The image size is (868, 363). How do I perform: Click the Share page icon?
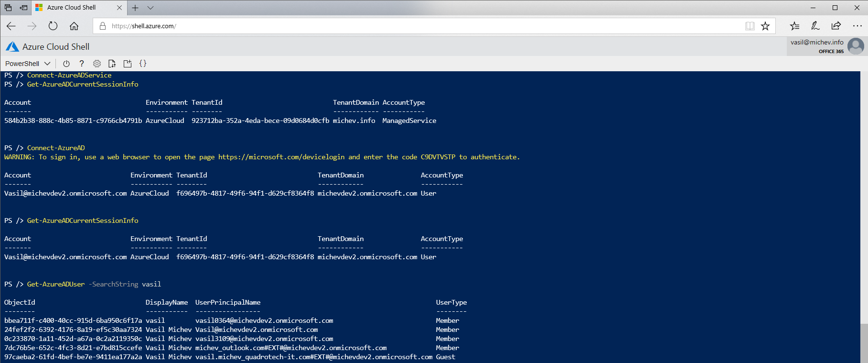click(836, 26)
